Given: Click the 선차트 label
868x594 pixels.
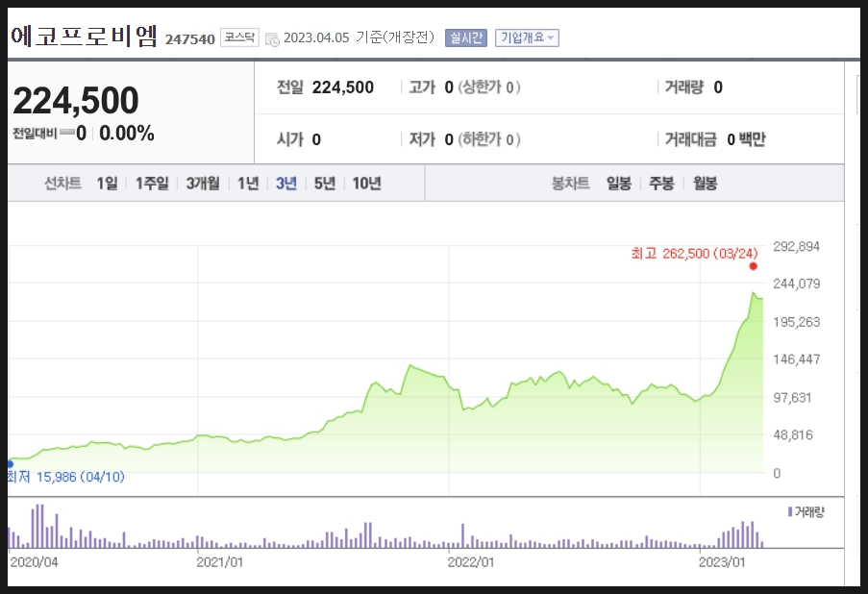Looking at the screenshot, I should pyautogui.click(x=62, y=184).
